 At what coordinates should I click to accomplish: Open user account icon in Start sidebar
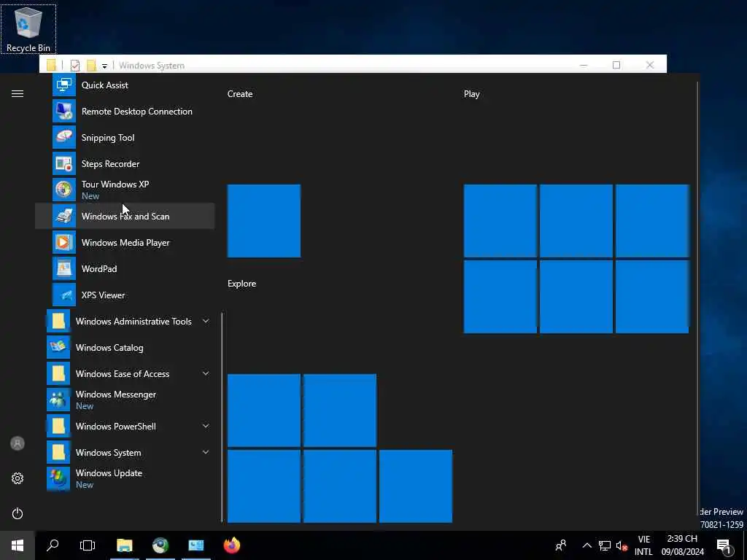18,443
